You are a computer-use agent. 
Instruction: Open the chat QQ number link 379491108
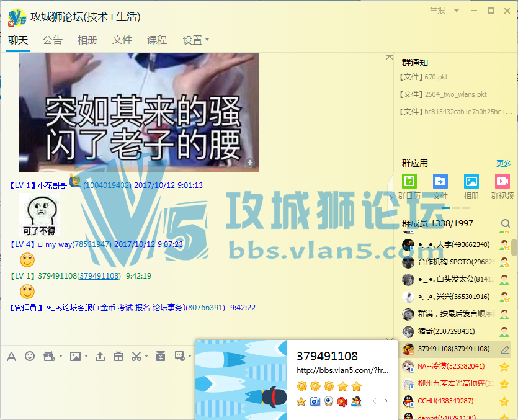(x=99, y=276)
